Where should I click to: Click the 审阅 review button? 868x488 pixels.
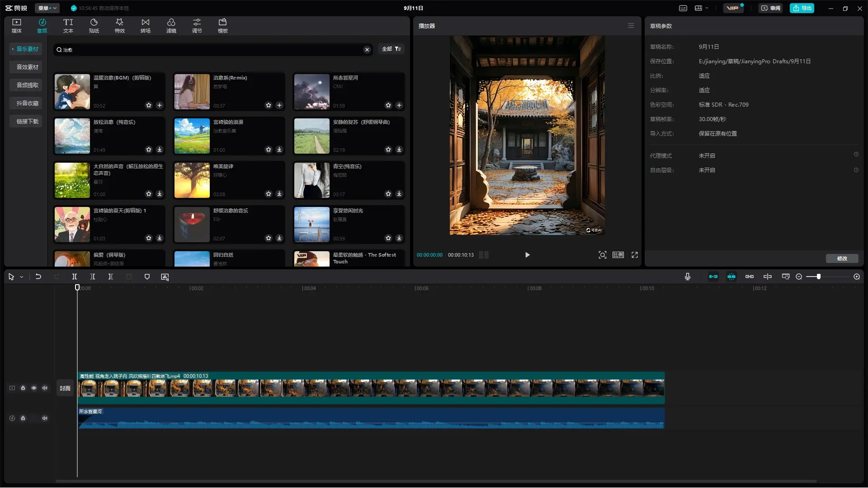point(771,8)
